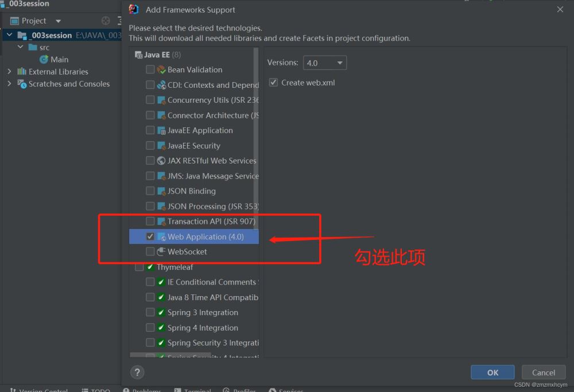The height and width of the screenshot is (392, 574).
Task: Uncheck the Web Application (4.0) checkbox
Action: click(150, 236)
